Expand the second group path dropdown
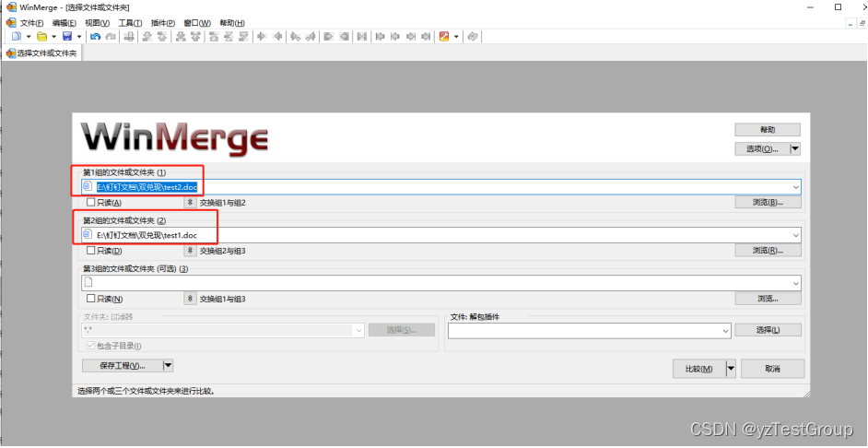This screenshot has height=448, width=868. [796, 235]
